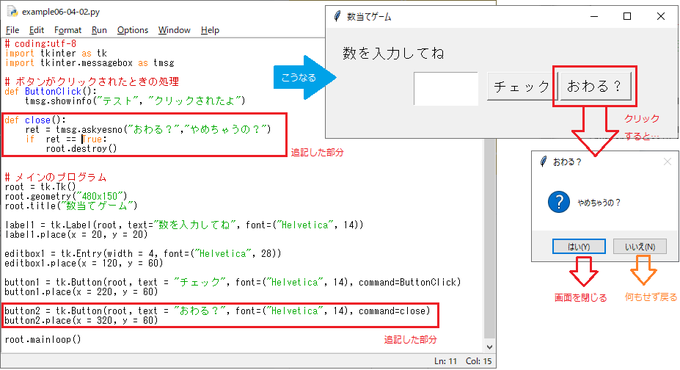This screenshot has height=370, width=680.
Task: Click the 'def close():' code line
Action: (35, 120)
